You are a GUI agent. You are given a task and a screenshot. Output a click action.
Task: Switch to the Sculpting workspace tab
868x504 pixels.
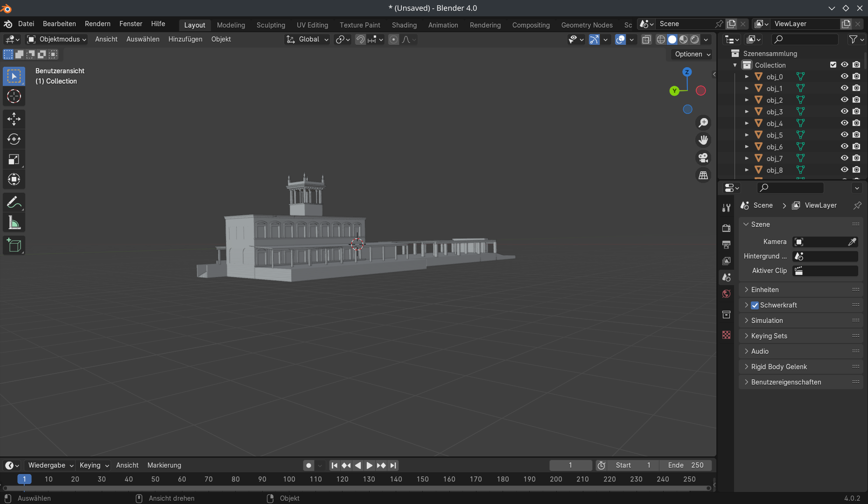click(271, 25)
